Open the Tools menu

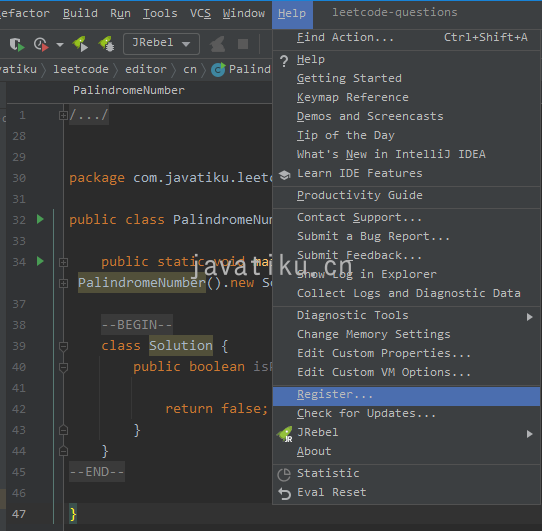[x=160, y=13]
